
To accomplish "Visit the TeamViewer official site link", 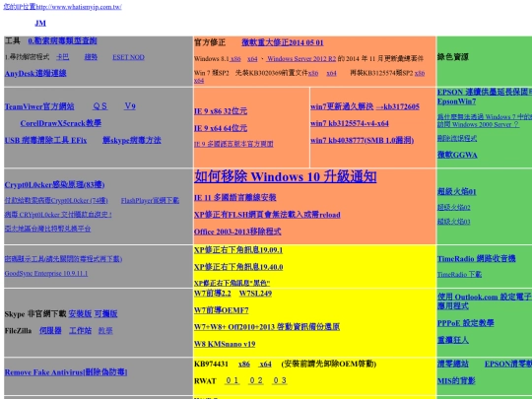I will (39, 106).
